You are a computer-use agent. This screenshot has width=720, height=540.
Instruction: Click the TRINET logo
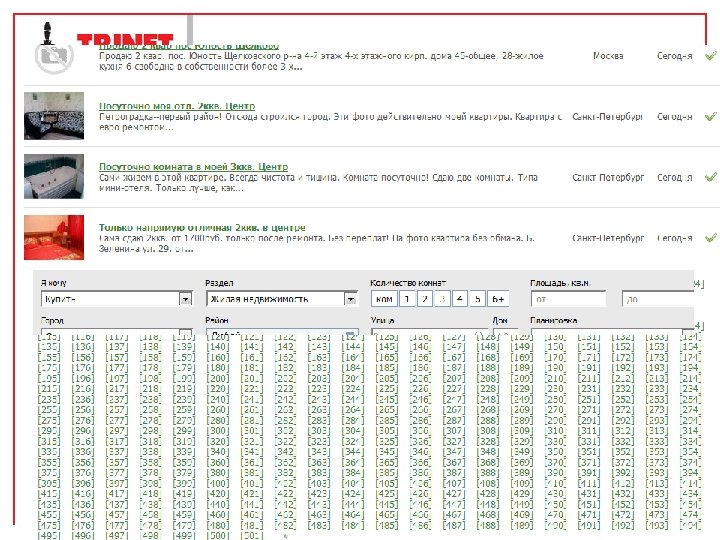(125, 39)
